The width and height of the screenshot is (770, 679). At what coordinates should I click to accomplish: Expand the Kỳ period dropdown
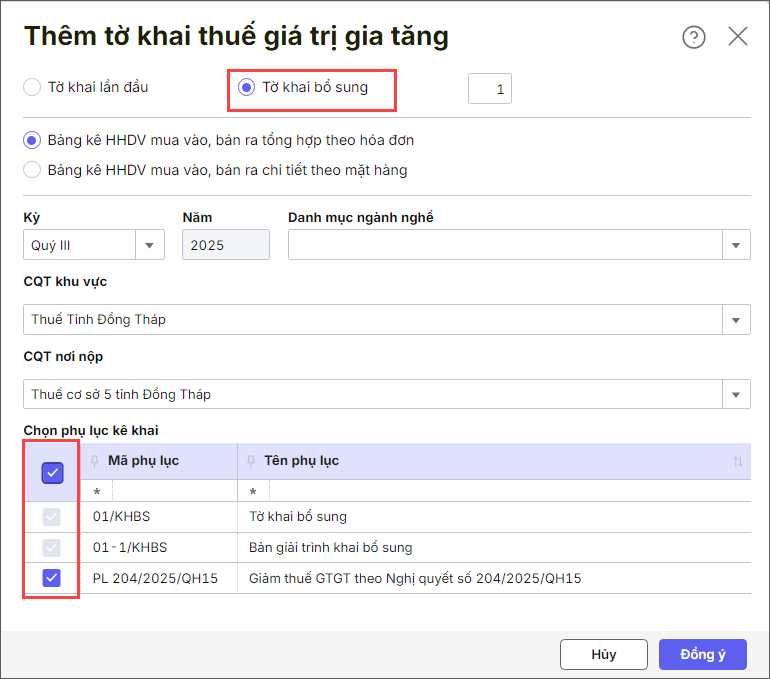[150, 245]
